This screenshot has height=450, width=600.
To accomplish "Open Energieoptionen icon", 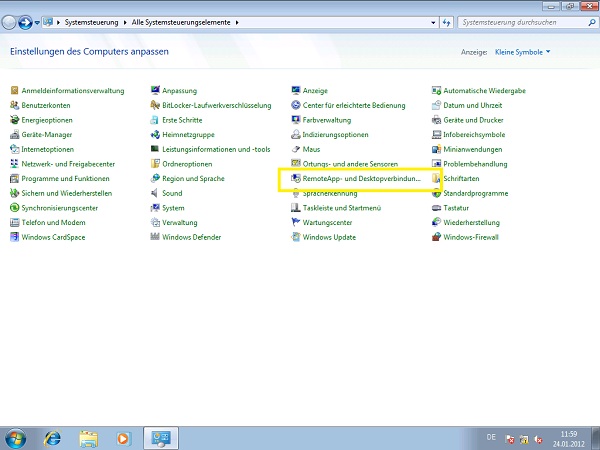I will click(x=14, y=120).
